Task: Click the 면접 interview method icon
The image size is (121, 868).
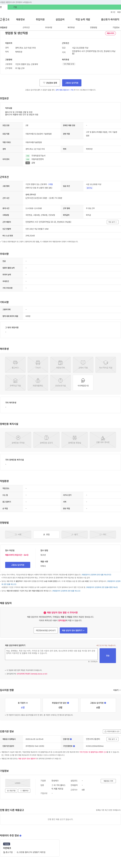Action: coord(46,534)
